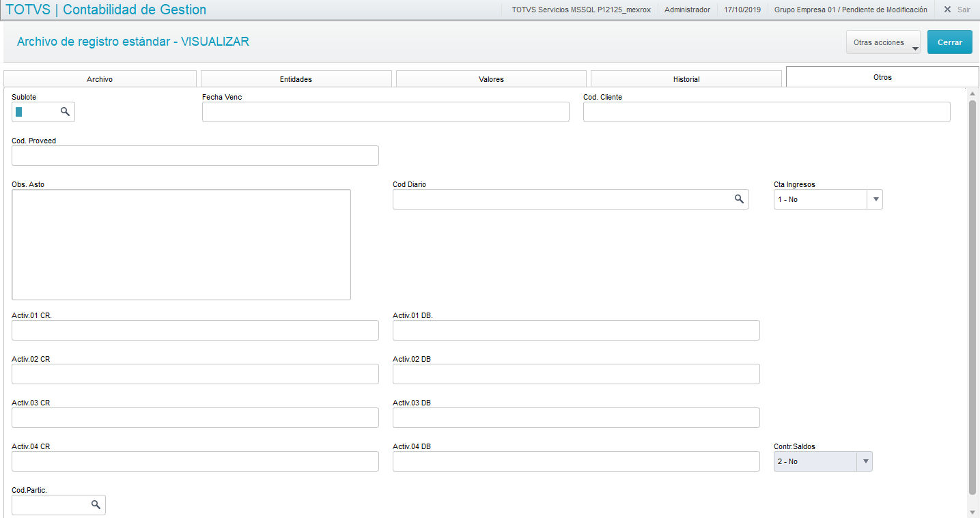Click the Sair link
This screenshot has height=518, width=980.
click(964, 10)
